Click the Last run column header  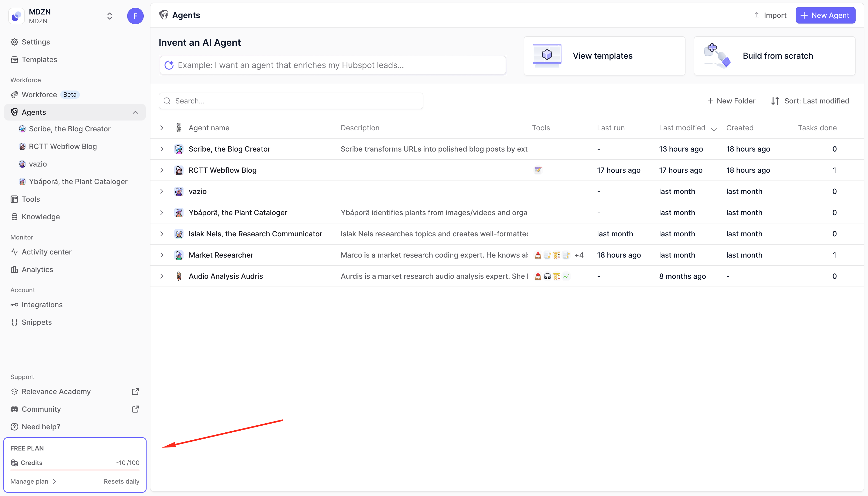tap(611, 128)
